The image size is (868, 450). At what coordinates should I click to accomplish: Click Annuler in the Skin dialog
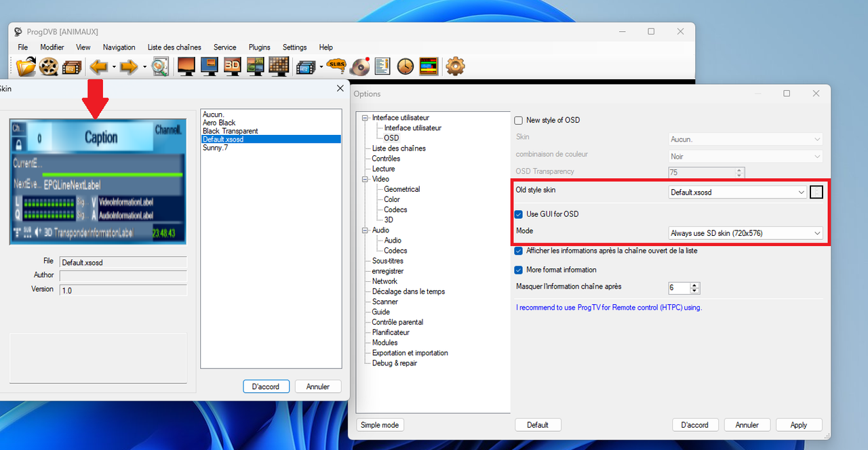tap(318, 386)
